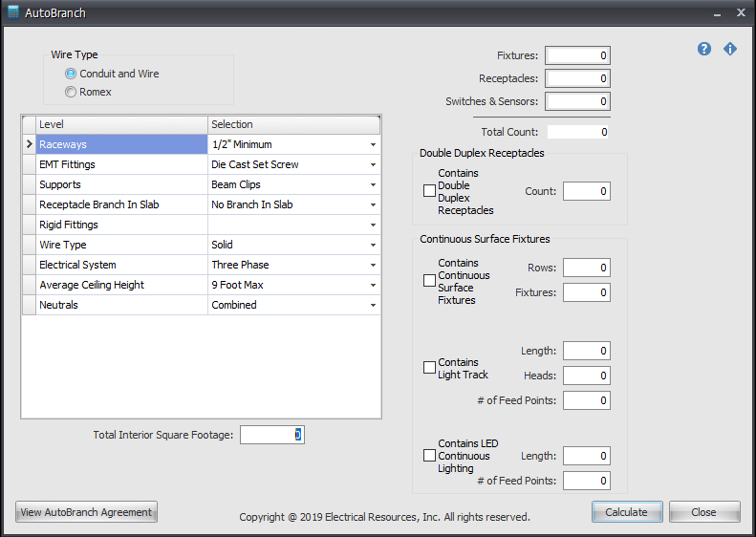Click the Level column header

pyautogui.click(x=121, y=124)
